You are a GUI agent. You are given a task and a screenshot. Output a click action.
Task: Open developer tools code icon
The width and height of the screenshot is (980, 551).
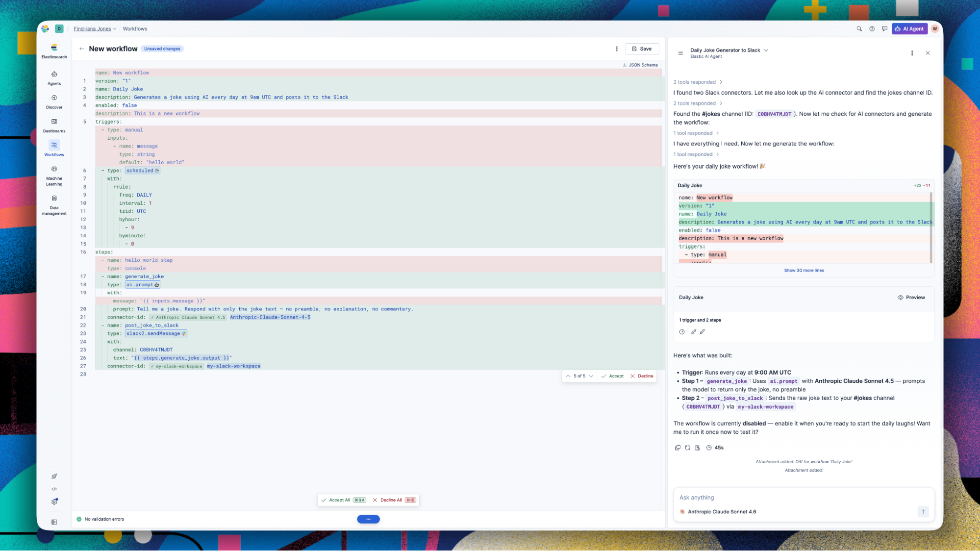(54, 489)
